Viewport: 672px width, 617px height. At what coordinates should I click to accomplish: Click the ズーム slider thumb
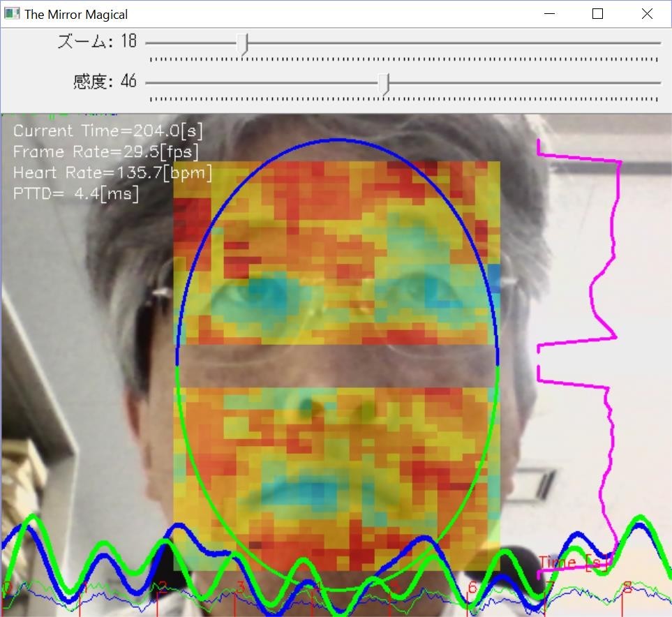(x=243, y=44)
